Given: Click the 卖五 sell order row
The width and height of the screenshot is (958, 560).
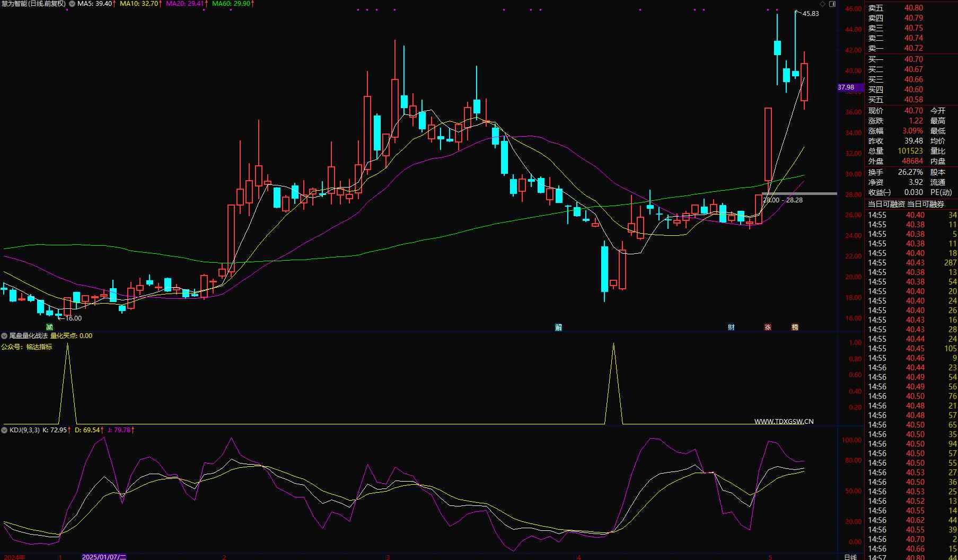Looking at the screenshot, I should click(x=911, y=8).
